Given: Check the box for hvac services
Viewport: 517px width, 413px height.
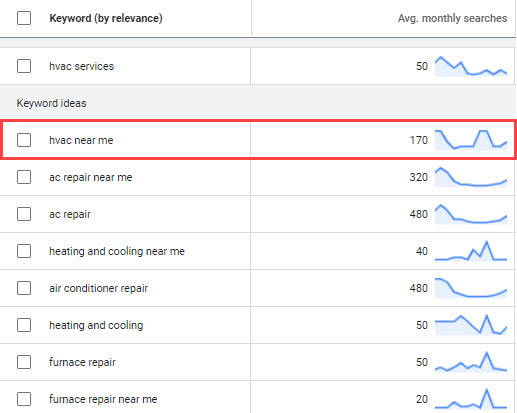Looking at the screenshot, I should pos(24,66).
